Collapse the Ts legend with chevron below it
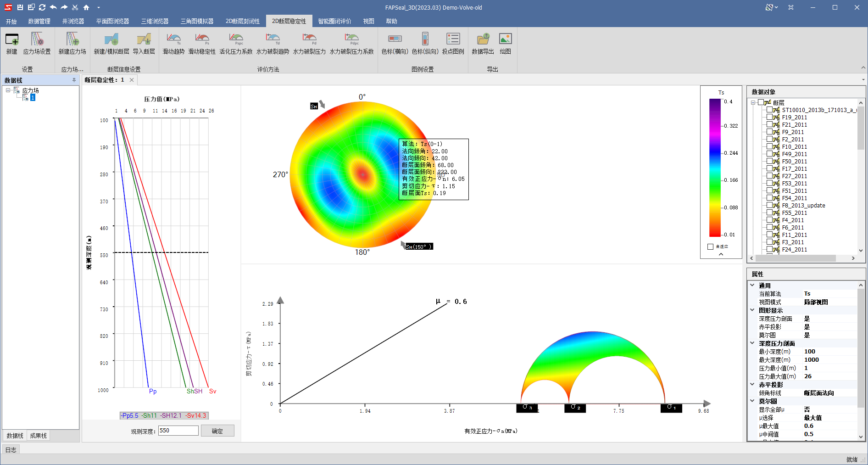Image resolution: width=868 pixels, height=465 pixels. coord(721,254)
